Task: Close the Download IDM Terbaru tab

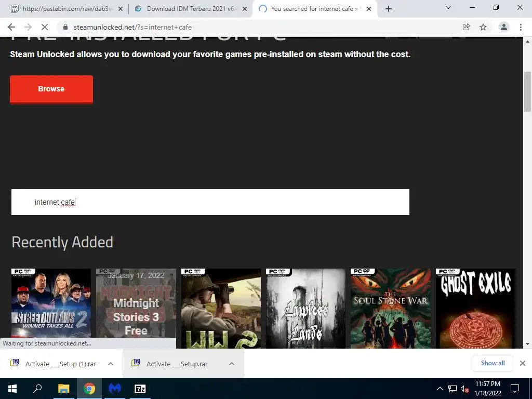Action: tap(245, 9)
